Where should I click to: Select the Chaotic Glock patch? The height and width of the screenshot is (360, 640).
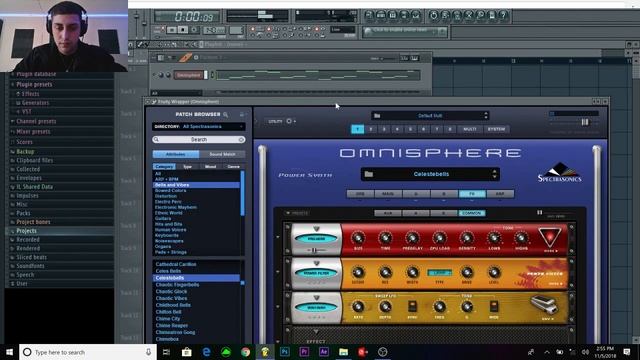point(171,291)
